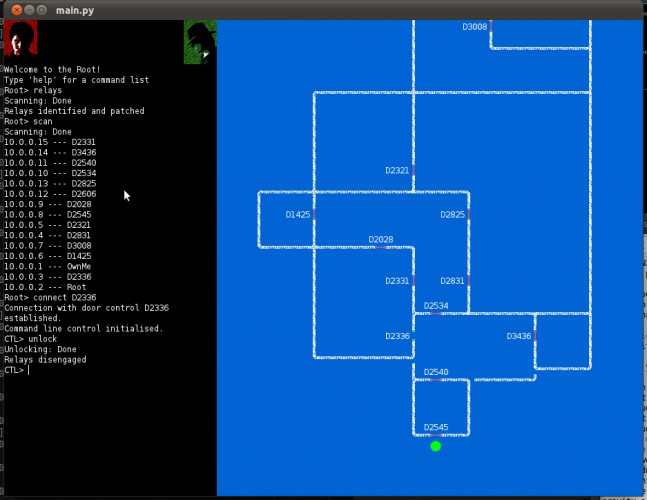Click door label D2321 on the map
Viewport: 647px width, 500px height.
click(x=397, y=170)
